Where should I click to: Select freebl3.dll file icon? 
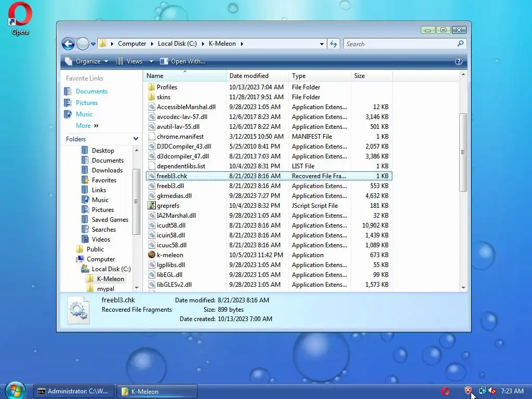[152, 186]
